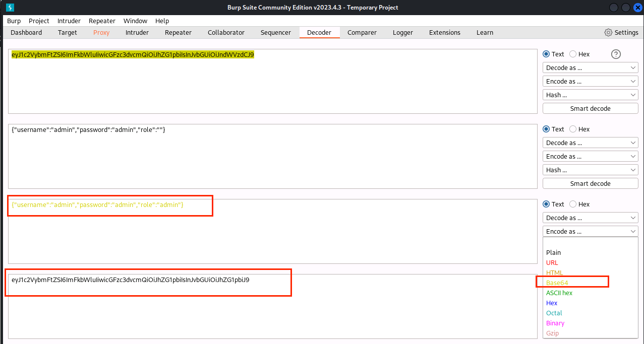The height and width of the screenshot is (344, 644).
Task: Click decoded JSON text area with empty role
Action: (x=273, y=156)
